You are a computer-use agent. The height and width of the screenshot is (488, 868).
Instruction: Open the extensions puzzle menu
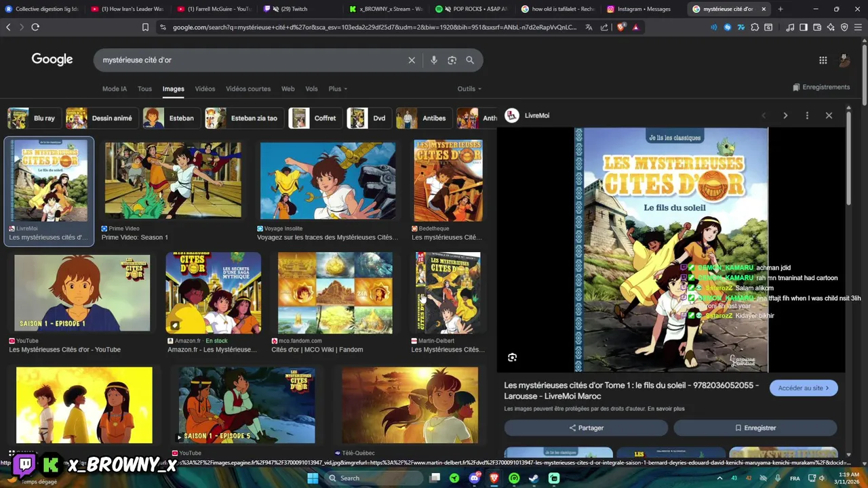click(755, 27)
